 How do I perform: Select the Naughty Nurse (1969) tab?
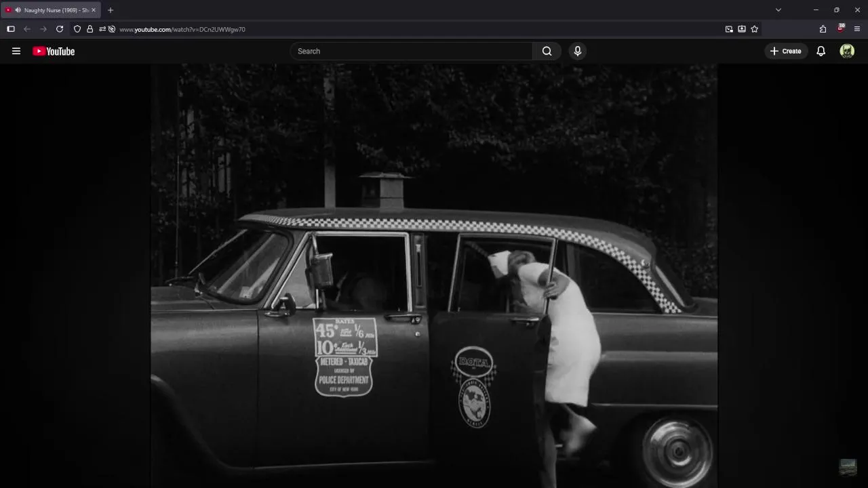[51, 10]
